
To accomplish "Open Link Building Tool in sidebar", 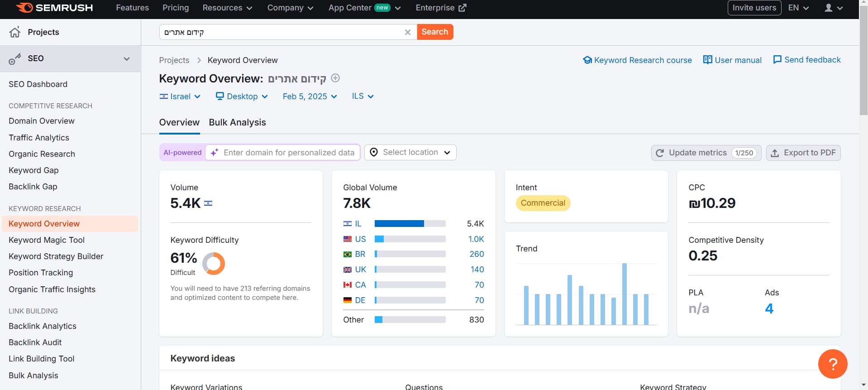I will [42, 359].
